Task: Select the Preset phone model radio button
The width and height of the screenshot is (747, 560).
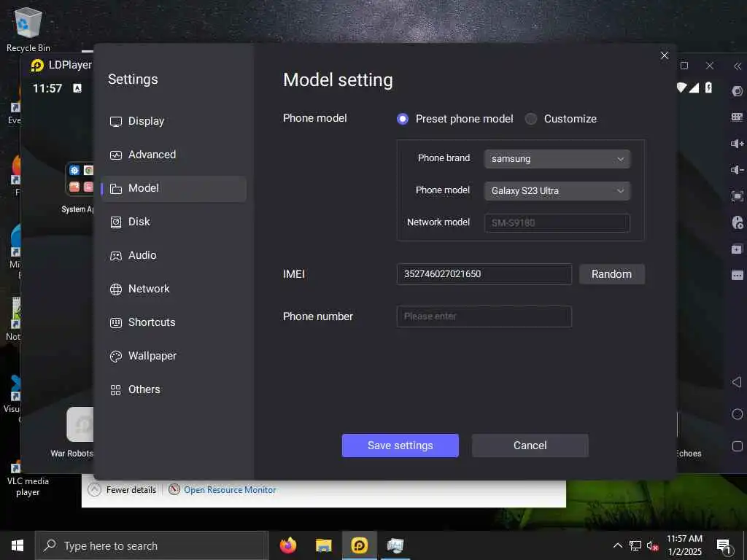Action: [x=403, y=119]
